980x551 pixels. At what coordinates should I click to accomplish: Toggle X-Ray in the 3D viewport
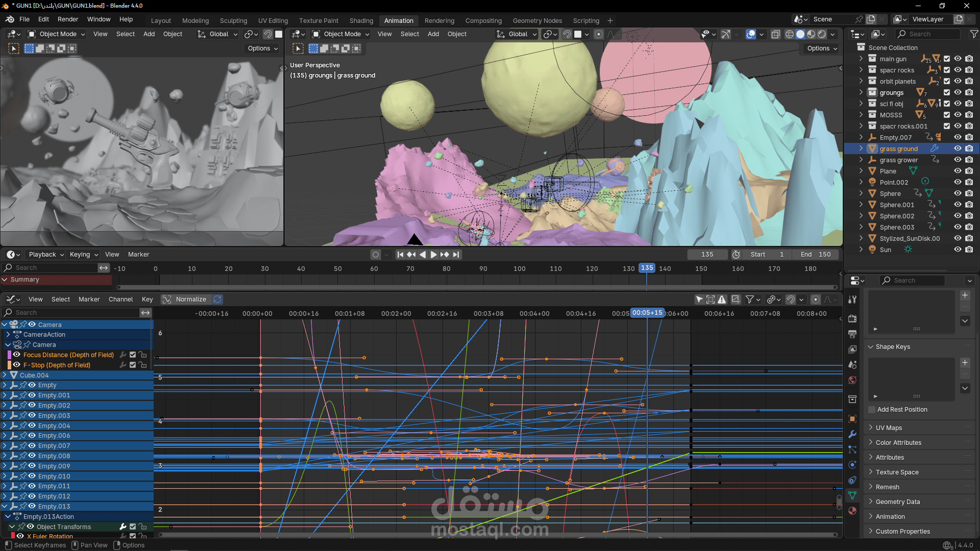775,34
